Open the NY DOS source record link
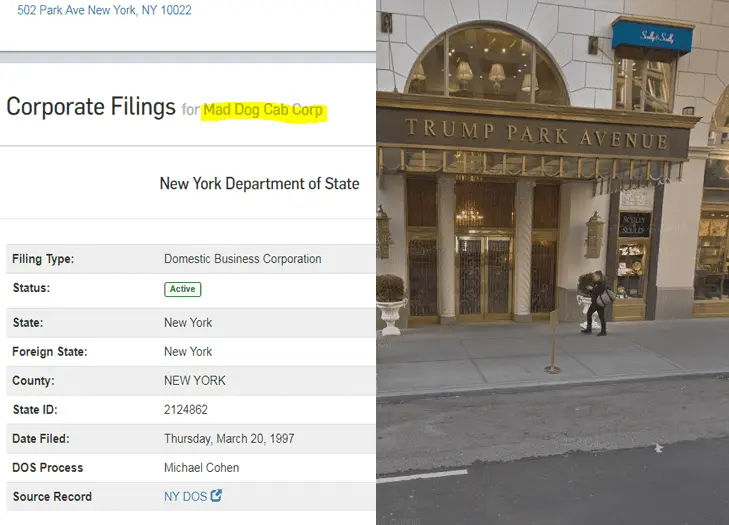The height and width of the screenshot is (525, 729). click(185, 497)
